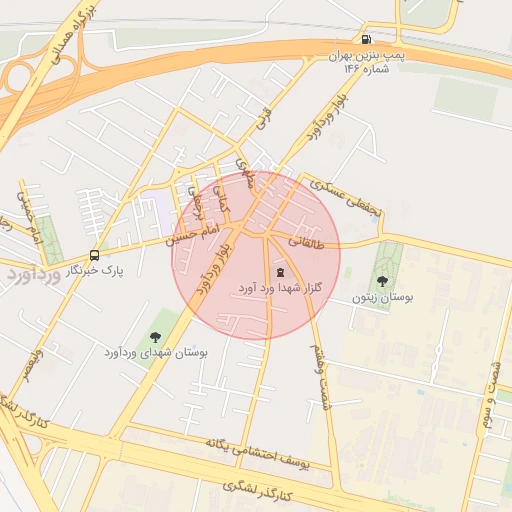Click the ولیعصر street label
Screen dimensions: 512x512
[x=32, y=366]
